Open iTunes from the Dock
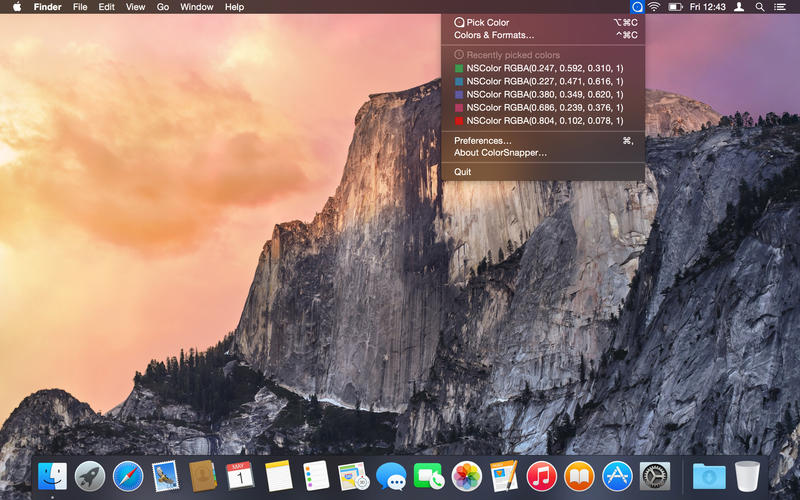This screenshot has width=800, height=500. pyautogui.click(x=541, y=476)
